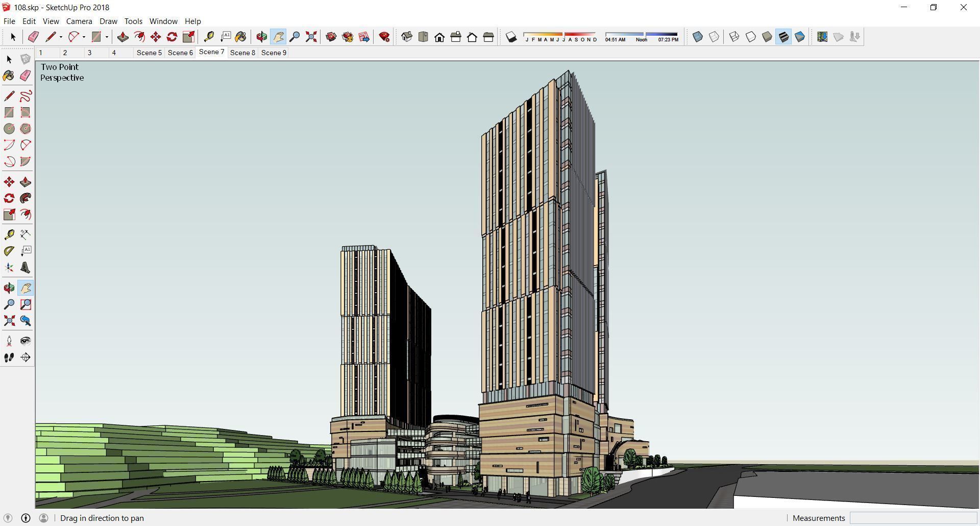Toggle Shaded With Textures style

(783, 37)
